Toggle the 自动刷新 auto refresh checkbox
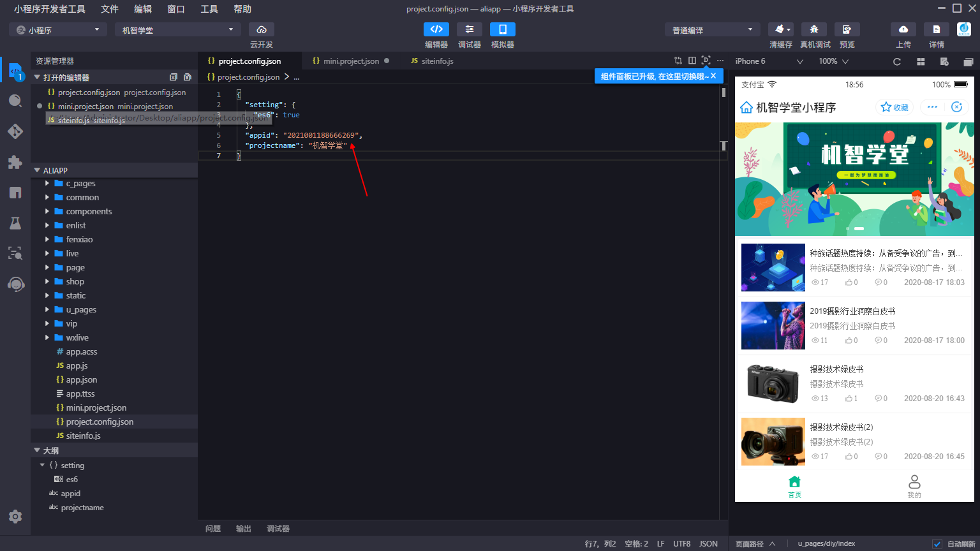Image resolution: width=980 pixels, height=551 pixels. [937, 544]
